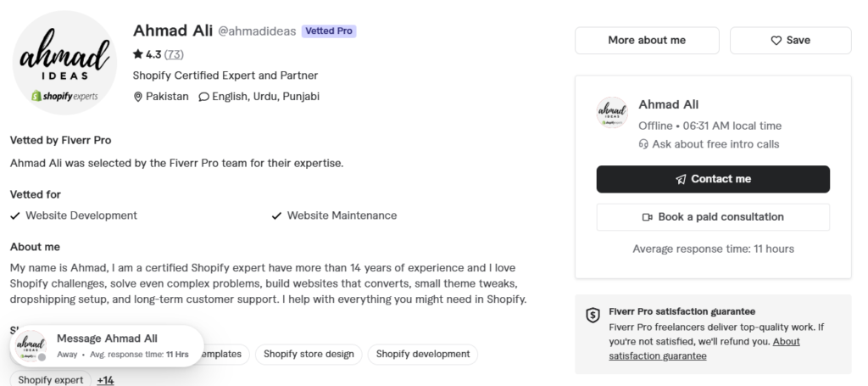Click the headset icon beside free intro calls
The image size is (868, 386).
click(643, 144)
